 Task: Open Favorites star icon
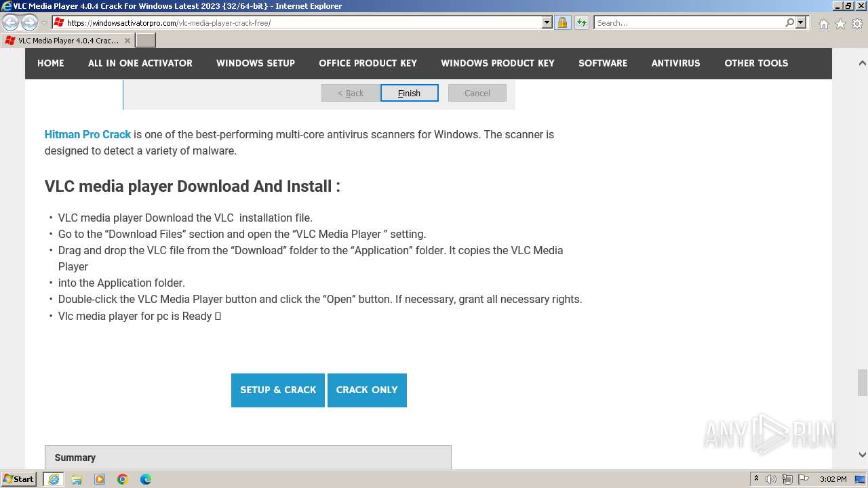pos(840,24)
